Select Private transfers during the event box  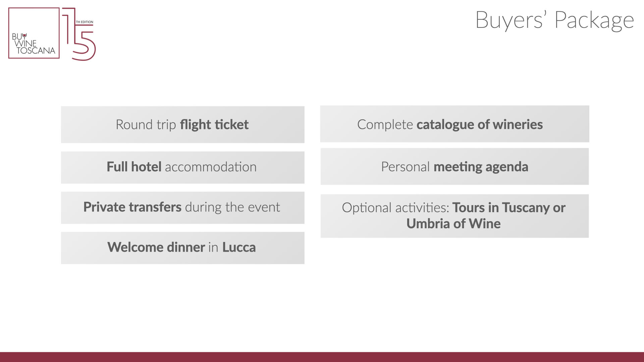click(x=183, y=208)
